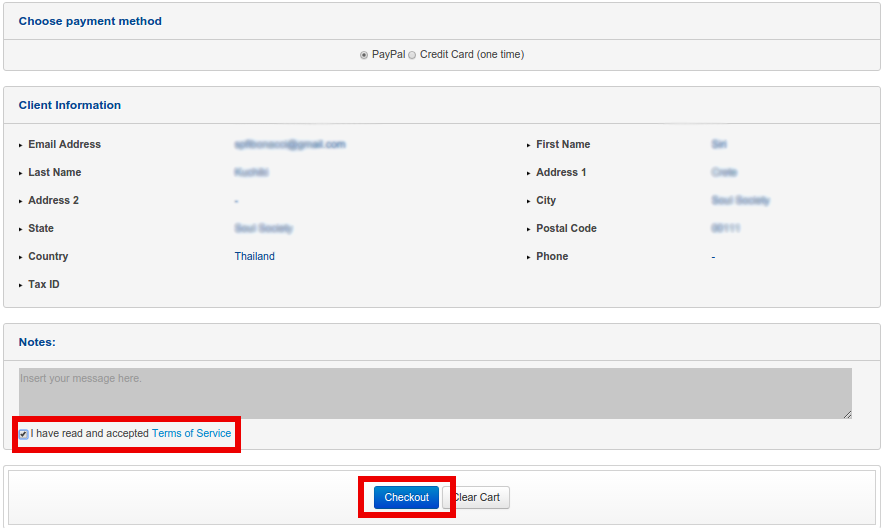Screen dimensions: 883x529
Task: Click the arrow bullet beside Address 2
Action: tap(21, 202)
